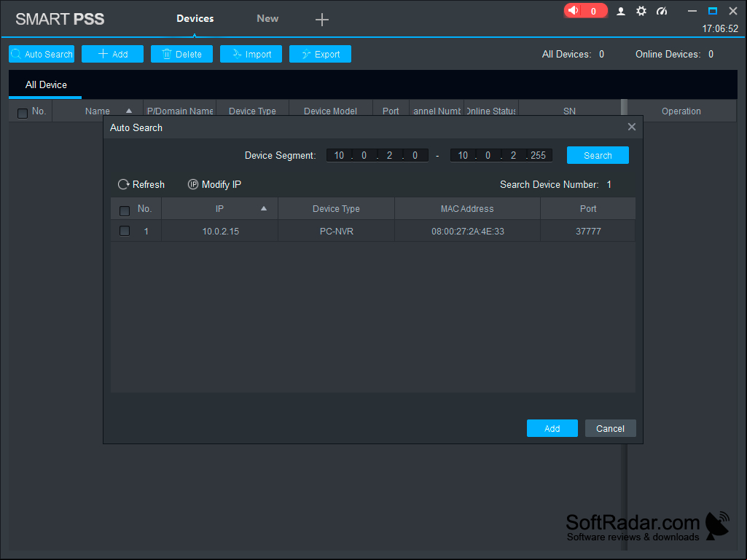Click the system gauge icon

pyautogui.click(x=662, y=11)
